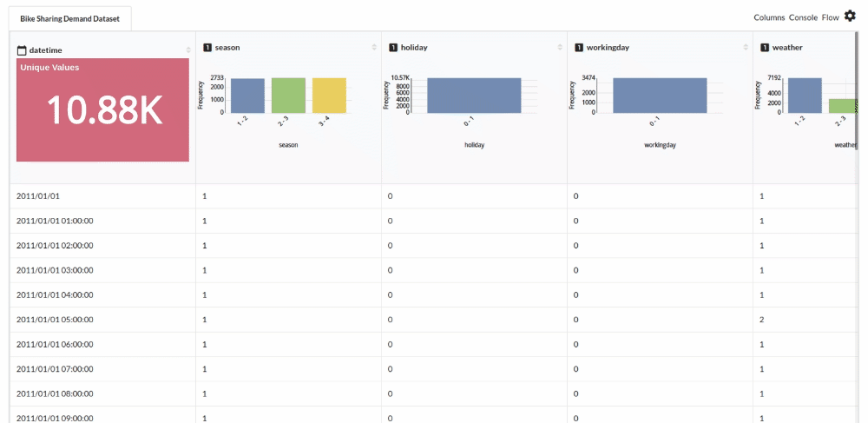Click the holiday numeric type icon
The image size is (868, 423).
pyautogui.click(x=393, y=48)
